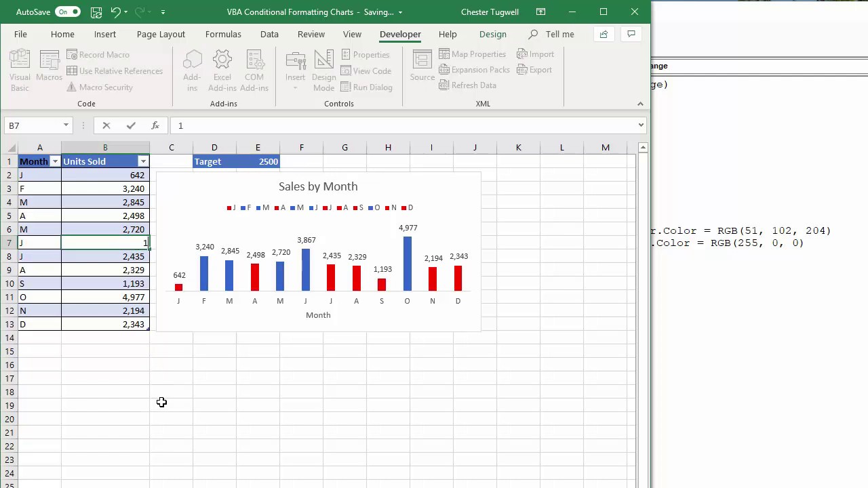Confirm entry with the formula bar checkmark
This screenshot has width=868, height=488.
tap(131, 125)
